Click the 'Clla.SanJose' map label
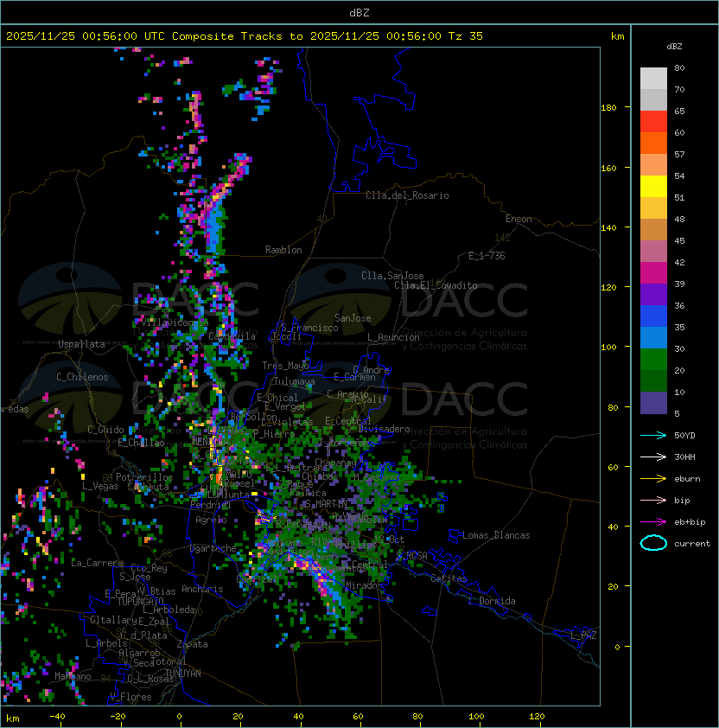Image resolution: width=719 pixels, height=728 pixels. 392,276
